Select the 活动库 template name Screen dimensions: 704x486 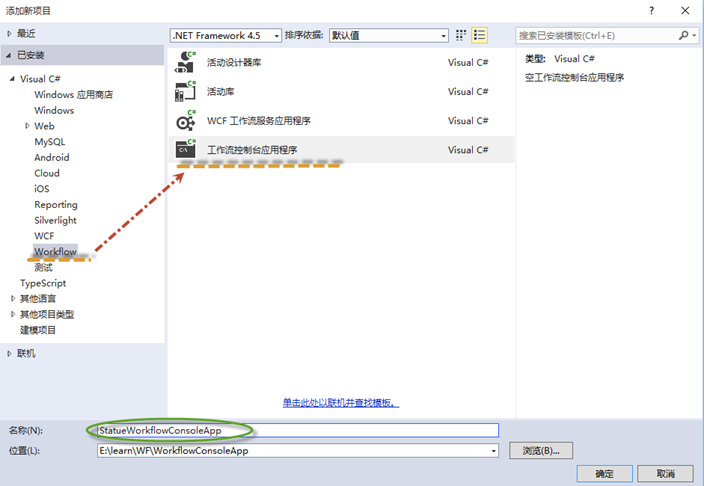pyautogui.click(x=220, y=92)
